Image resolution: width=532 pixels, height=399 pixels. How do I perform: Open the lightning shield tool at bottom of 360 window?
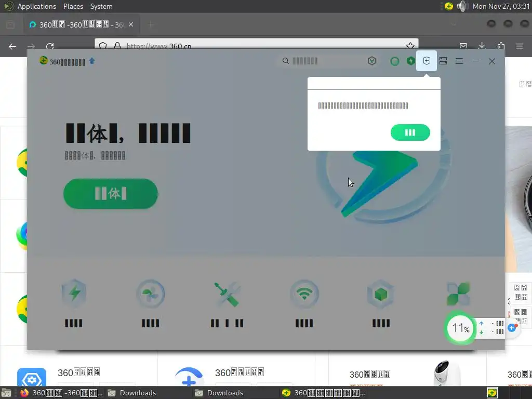pos(74,294)
